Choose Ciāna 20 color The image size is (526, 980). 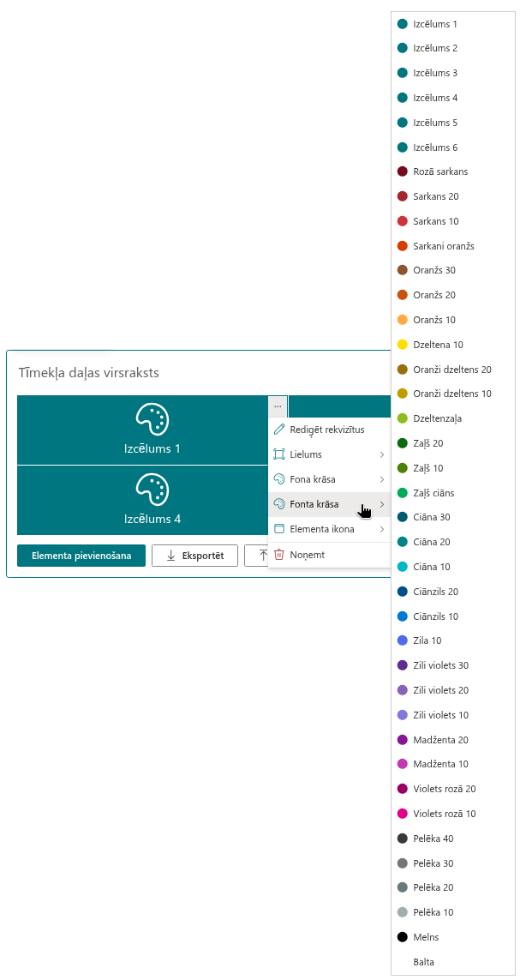click(453, 542)
